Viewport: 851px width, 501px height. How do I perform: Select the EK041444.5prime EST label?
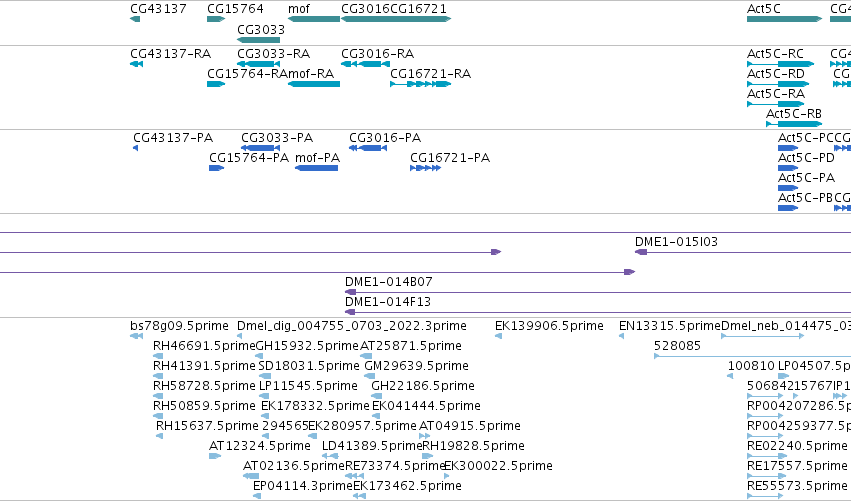(426, 407)
